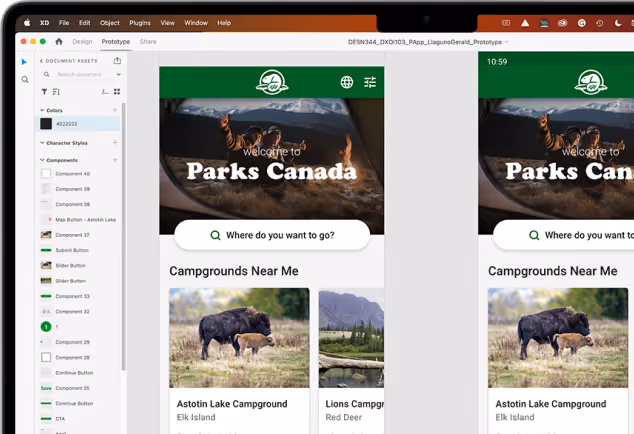Open the Plugins menu
This screenshot has height=434, width=634.
[x=140, y=23]
